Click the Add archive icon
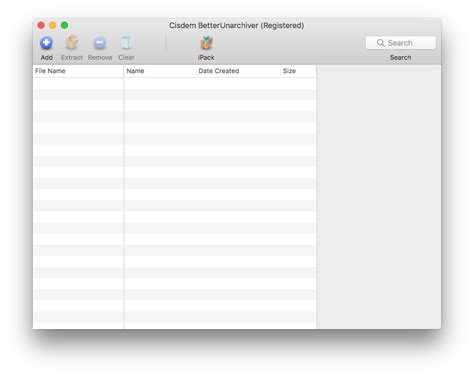 [46, 43]
